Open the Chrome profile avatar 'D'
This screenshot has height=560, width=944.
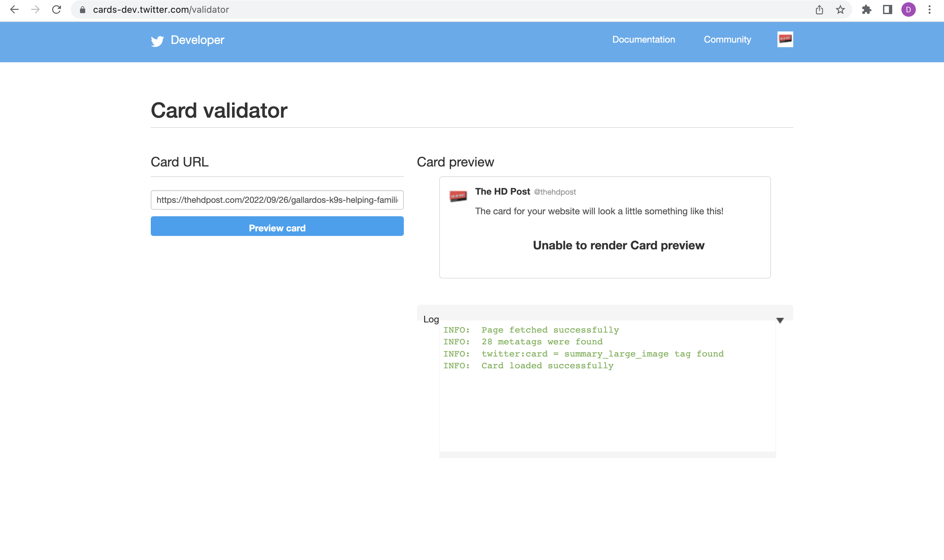(909, 10)
